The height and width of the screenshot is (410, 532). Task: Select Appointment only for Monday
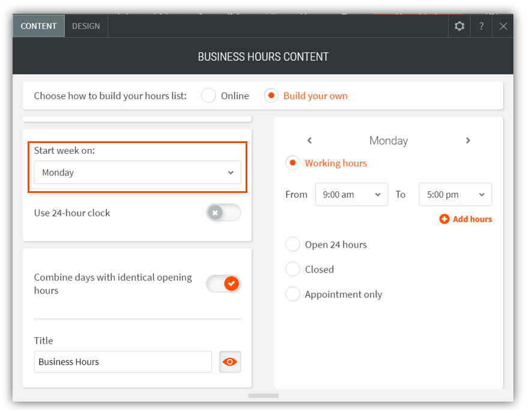tap(293, 295)
